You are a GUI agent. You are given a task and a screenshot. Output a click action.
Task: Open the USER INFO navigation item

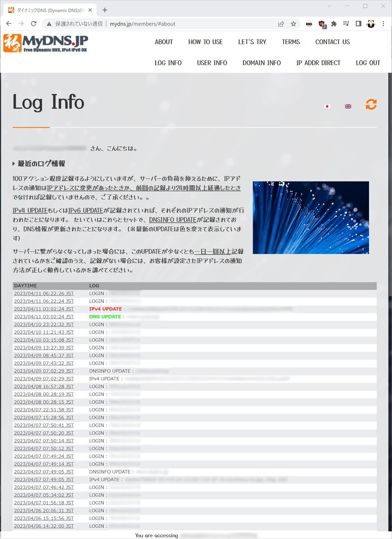[x=211, y=63]
